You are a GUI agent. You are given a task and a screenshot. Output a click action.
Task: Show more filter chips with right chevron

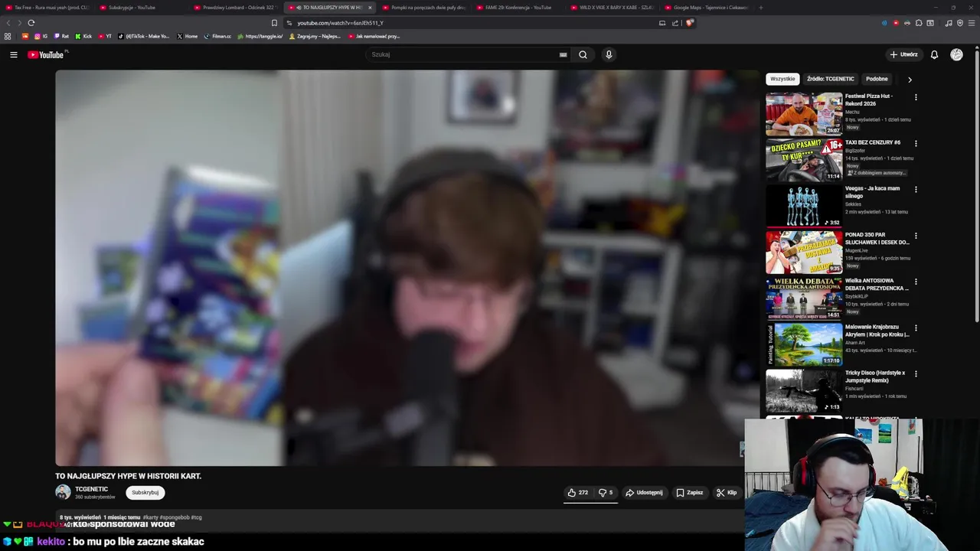(910, 79)
